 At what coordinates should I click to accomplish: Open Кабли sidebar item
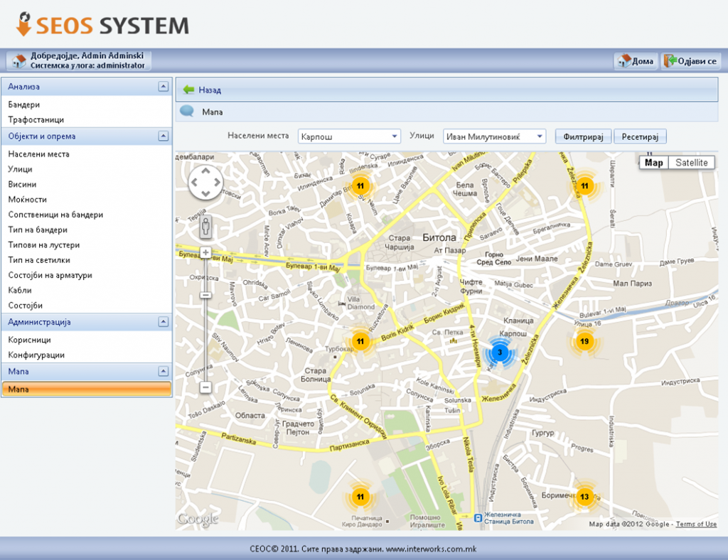pyautogui.click(x=20, y=291)
